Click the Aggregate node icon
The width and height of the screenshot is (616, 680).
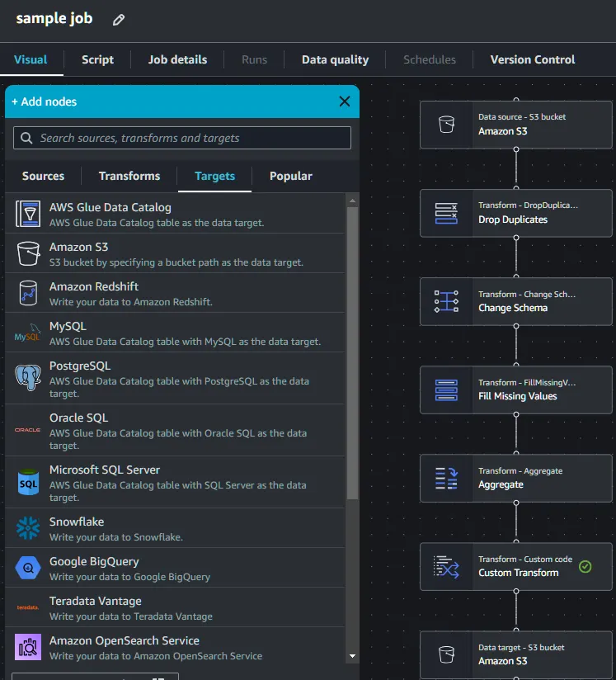coord(446,479)
